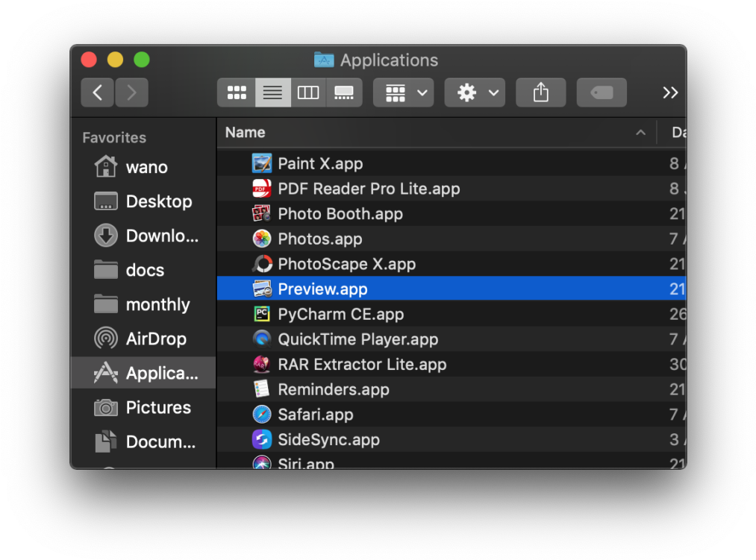Select Reminders.app file name
Screen dimensions: 756x560
click(x=334, y=389)
